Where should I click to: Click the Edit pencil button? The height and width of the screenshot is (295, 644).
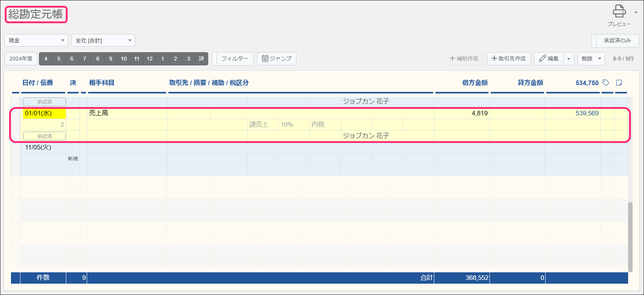[549, 59]
